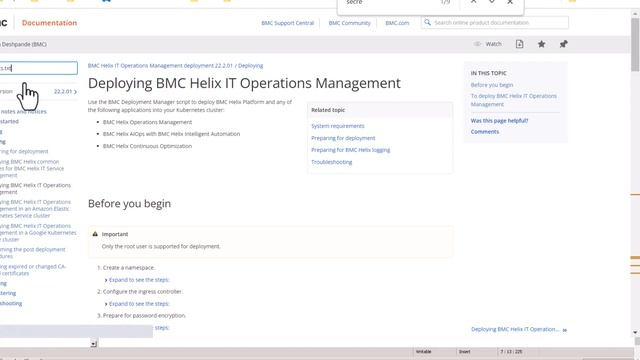Open the Documentation home link
The width and height of the screenshot is (640, 360).
pyautogui.click(x=49, y=23)
